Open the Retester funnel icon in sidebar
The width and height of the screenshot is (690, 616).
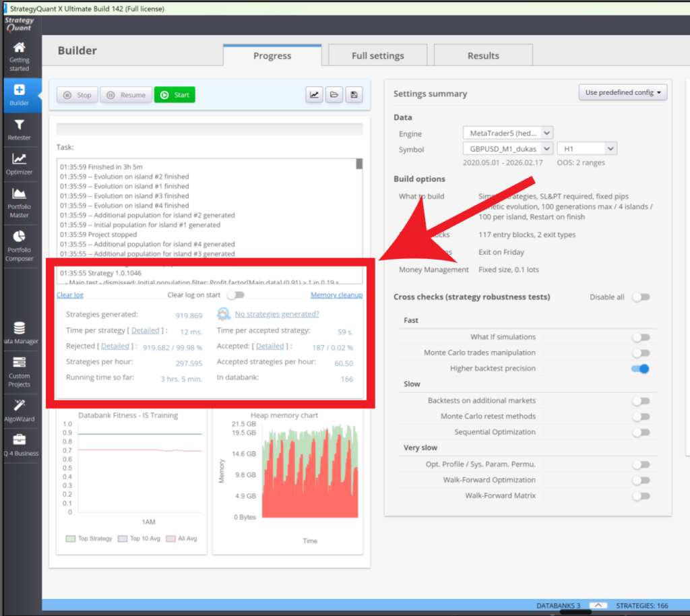19,125
